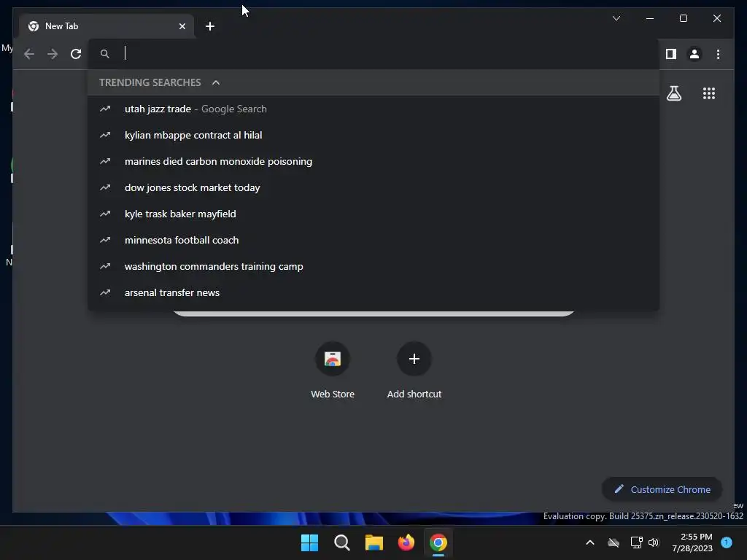The width and height of the screenshot is (747, 560).
Task: Open Chrome Labs flask icon
Action: (x=673, y=93)
